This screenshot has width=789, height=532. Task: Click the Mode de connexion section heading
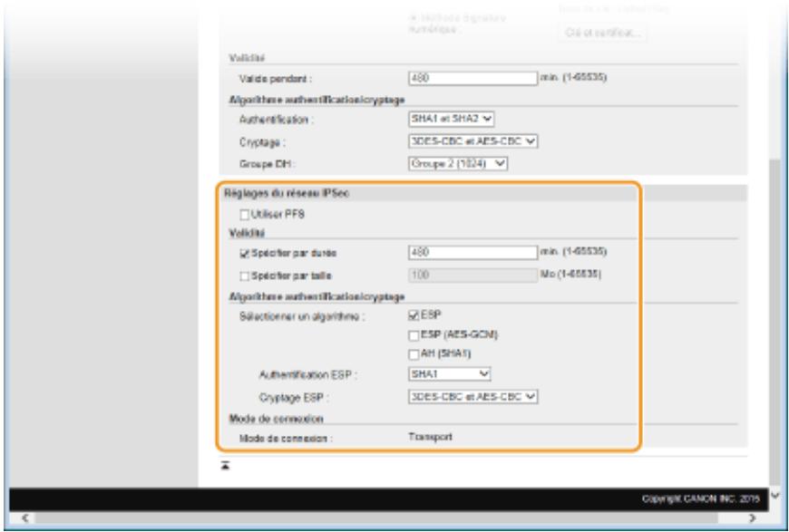pyautogui.click(x=277, y=419)
